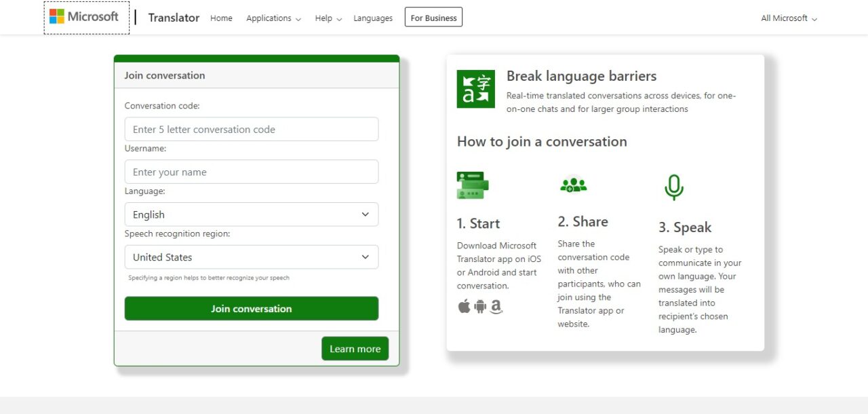The height and width of the screenshot is (414, 868).
Task: Click the green Join conversation button
Action: point(252,309)
